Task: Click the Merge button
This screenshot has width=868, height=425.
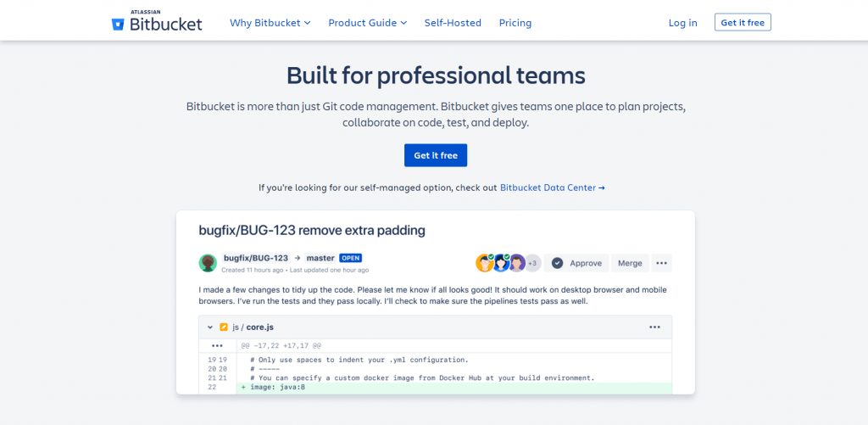Action: pos(630,263)
